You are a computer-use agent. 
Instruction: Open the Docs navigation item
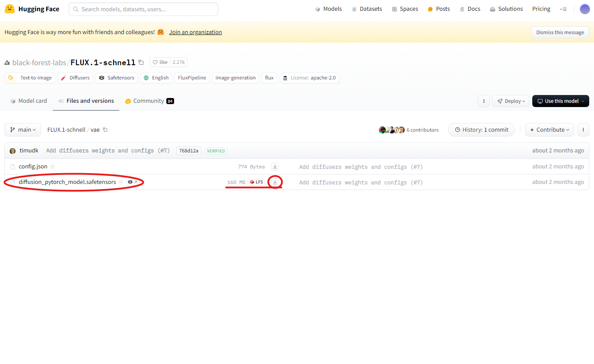point(470,9)
